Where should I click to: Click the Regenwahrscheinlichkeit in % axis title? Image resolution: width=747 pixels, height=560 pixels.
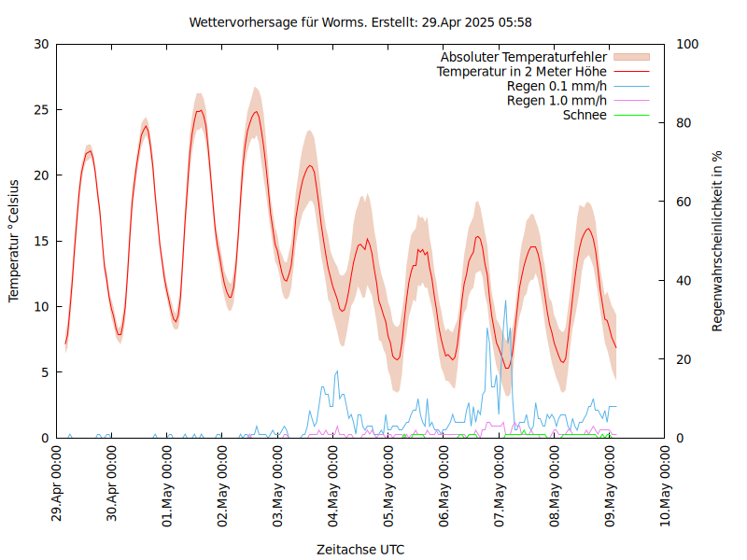click(718, 241)
